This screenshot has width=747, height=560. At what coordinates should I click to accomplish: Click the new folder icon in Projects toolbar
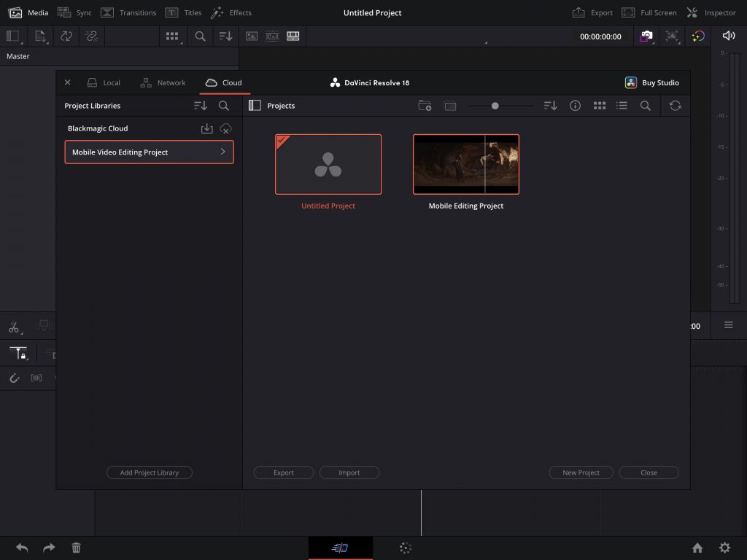[425, 106]
